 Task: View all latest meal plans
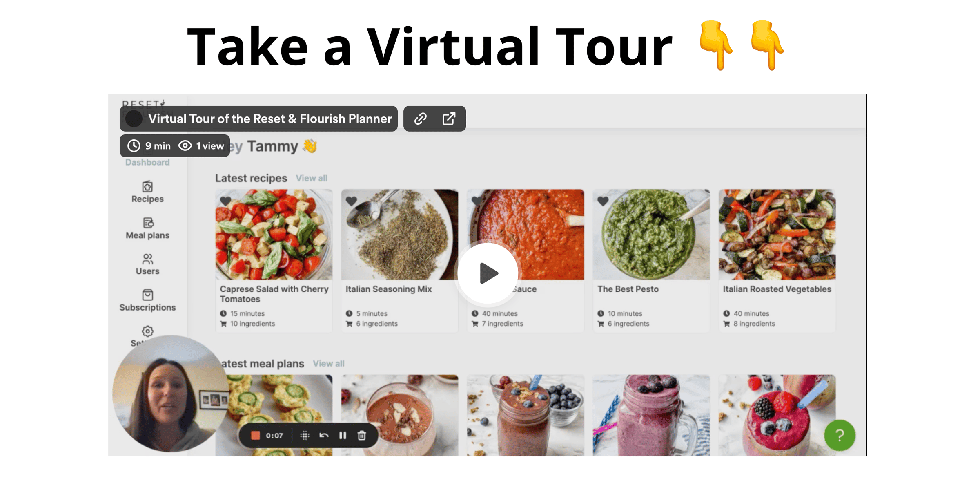(329, 364)
